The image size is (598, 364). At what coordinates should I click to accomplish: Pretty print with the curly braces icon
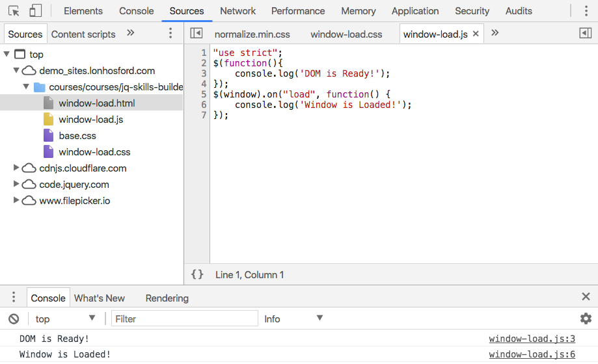(197, 274)
